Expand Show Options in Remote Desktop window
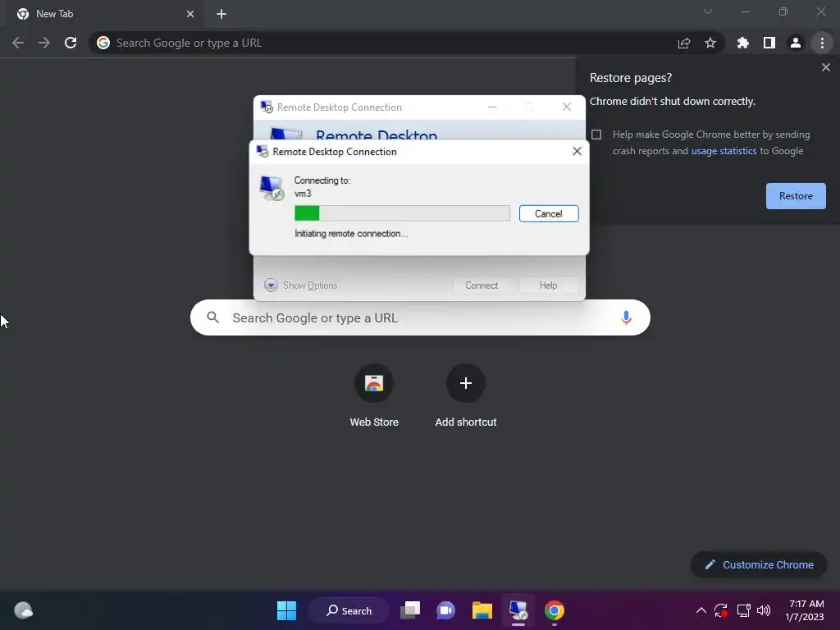This screenshot has width=840, height=630. [300, 285]
